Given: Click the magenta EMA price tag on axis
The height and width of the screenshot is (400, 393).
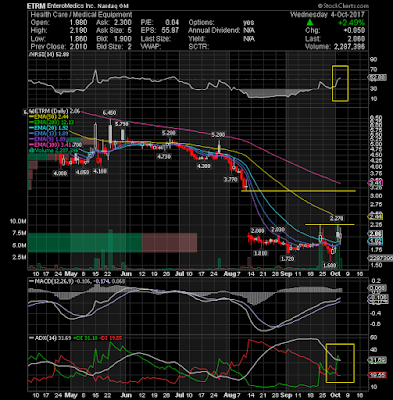Looking at the screenshot, I should point(376,183).
